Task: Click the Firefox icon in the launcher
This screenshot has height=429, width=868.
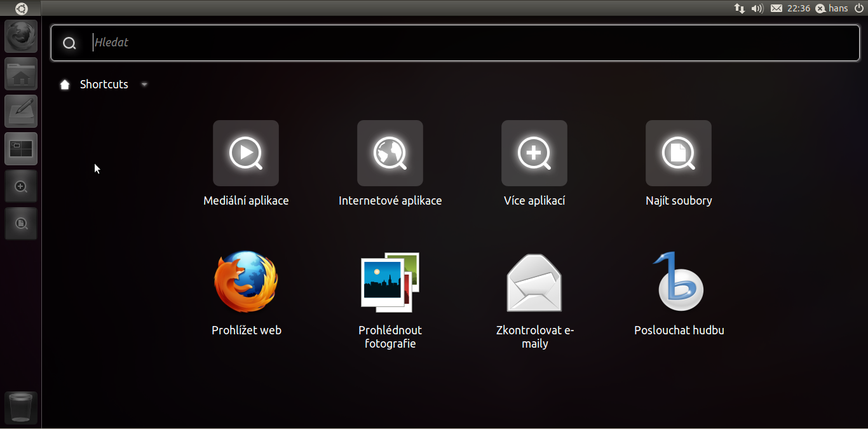Action: coord(21,36)
